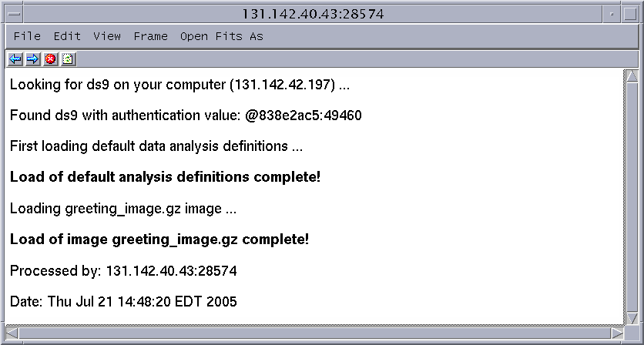The image size is (644, 345).
Task: Open the Edit menu
Action: click(x=67, y=36)
